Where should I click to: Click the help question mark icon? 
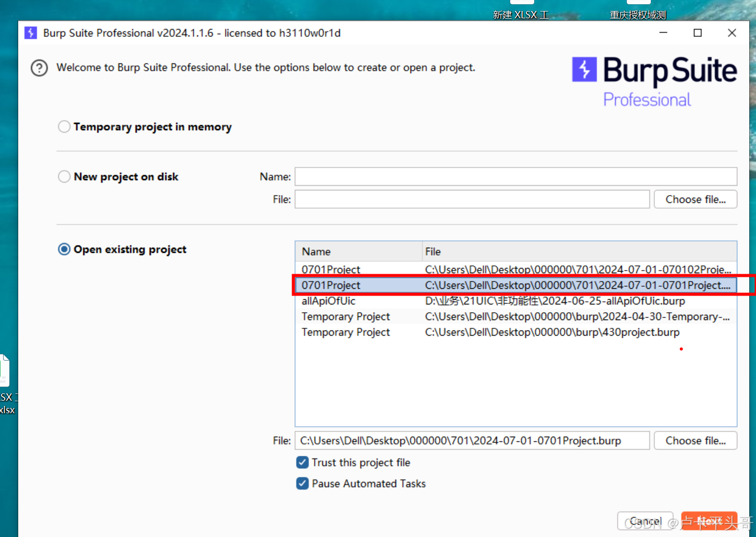(x=39, y=68)
